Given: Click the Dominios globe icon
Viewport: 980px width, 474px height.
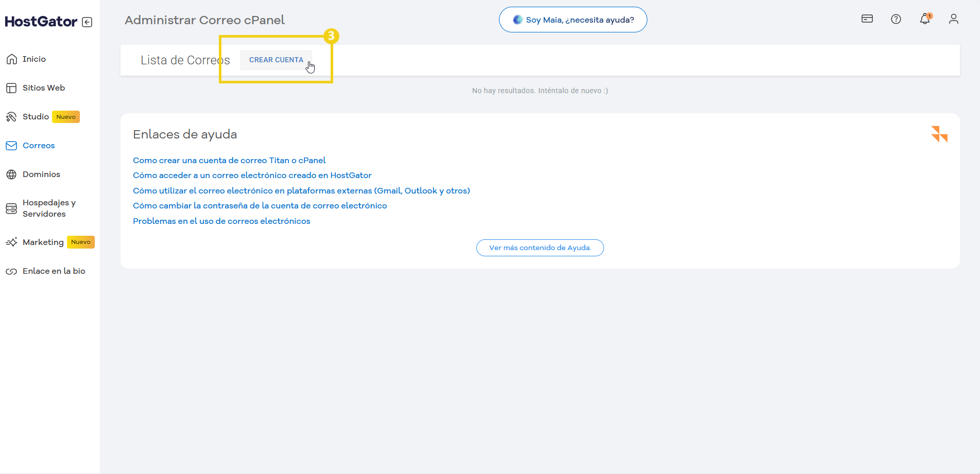Looking at the screenshot, I should (11, 174).
